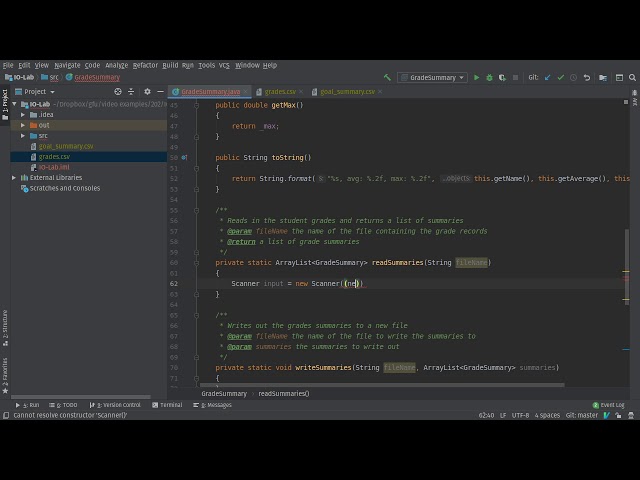Click the 62:40 caret position indicator

(x=486, y=416)
